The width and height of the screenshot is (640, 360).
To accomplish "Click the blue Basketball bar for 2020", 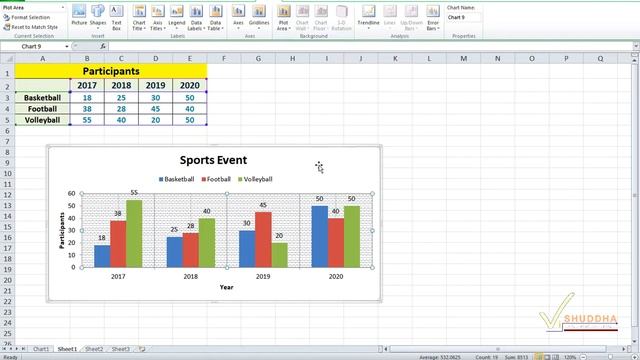I will pos(320,237).
